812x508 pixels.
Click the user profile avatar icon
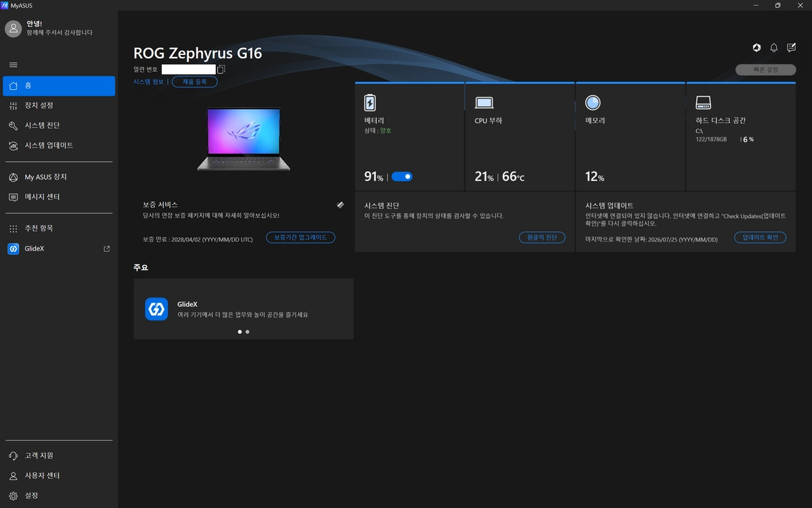click(14, 28)
